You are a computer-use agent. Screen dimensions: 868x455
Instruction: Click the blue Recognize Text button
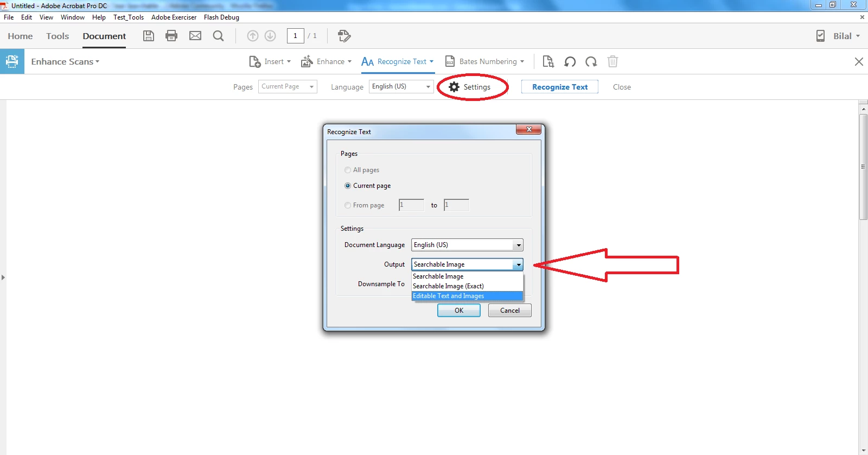tap(560, 87)
